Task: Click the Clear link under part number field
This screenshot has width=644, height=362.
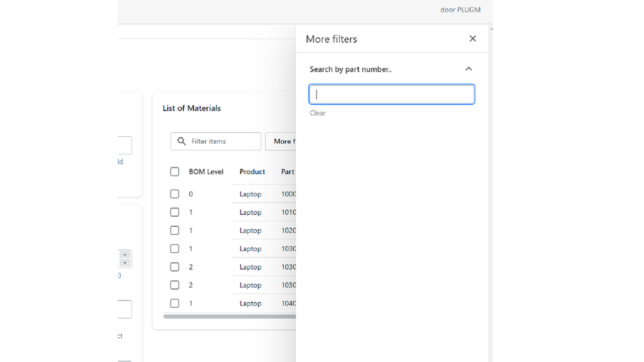Action: 317,113
